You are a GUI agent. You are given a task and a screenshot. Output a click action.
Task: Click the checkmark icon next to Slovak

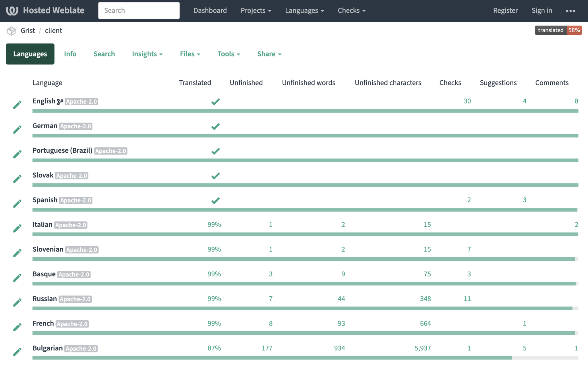click(215, 175)
